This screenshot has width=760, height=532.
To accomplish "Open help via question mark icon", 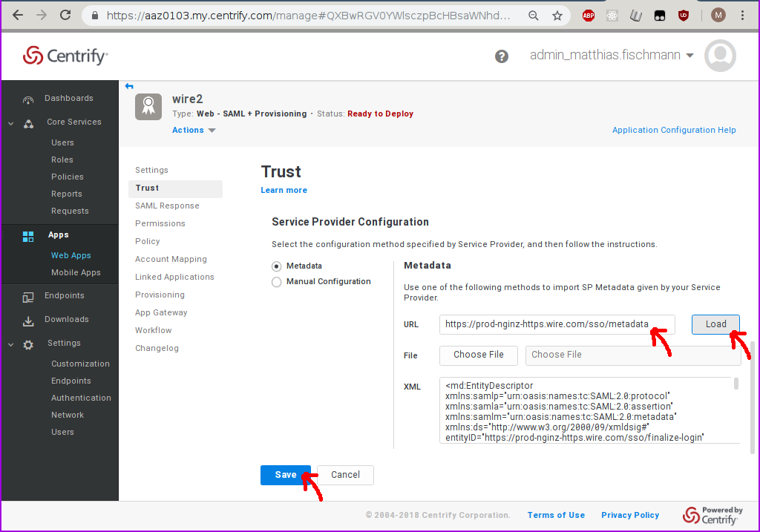I will (502, 56).
